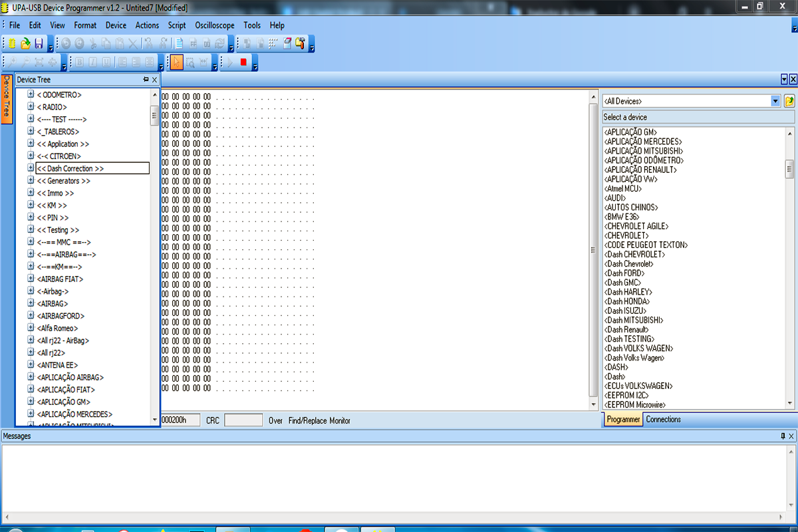The height and width of the screenshot is (532, 798).
Task: Click the Delete X toolbar icon
Action: click(133, 44)
